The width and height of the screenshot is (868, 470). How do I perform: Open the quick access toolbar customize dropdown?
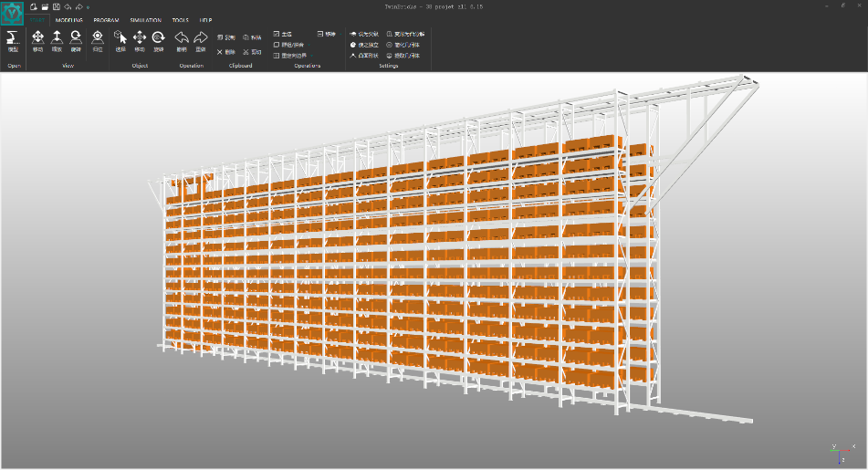click(x=88, y=7)
